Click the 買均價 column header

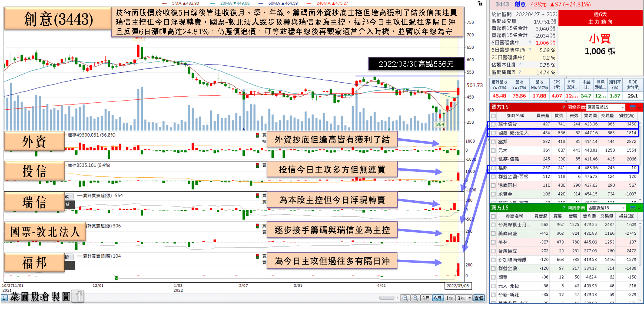pos(590,116)
